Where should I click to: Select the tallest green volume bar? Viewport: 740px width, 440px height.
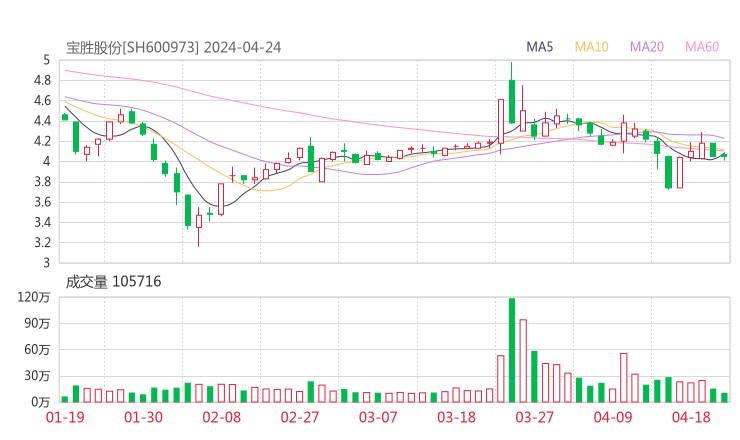click(512, 350)
